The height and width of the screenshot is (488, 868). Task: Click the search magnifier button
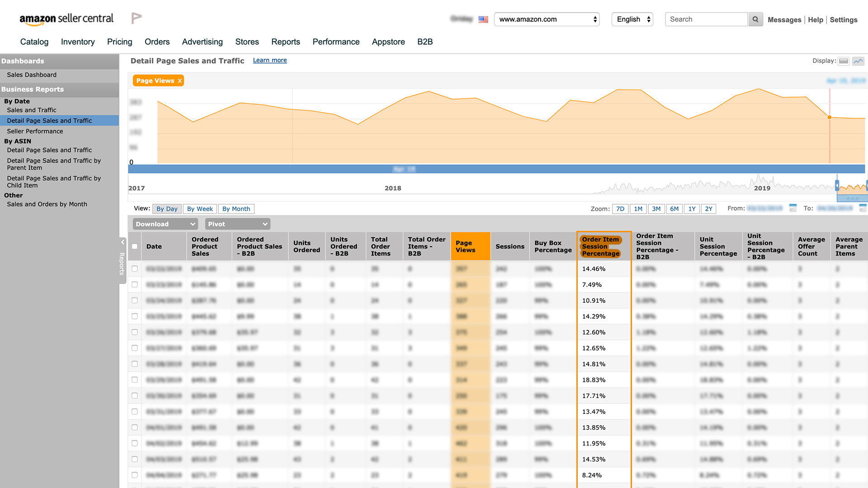[x=755, y=19]
